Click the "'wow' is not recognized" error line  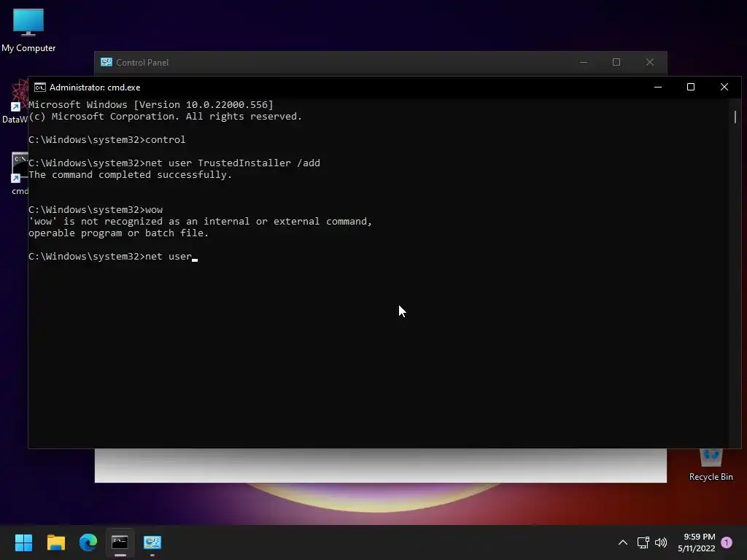click(x=200, y=222)
